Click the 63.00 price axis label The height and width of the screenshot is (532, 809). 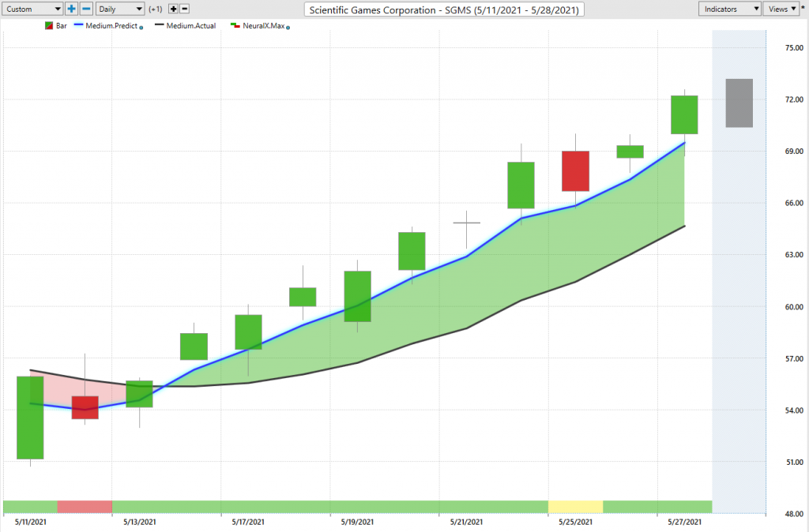tap(794, 255)
